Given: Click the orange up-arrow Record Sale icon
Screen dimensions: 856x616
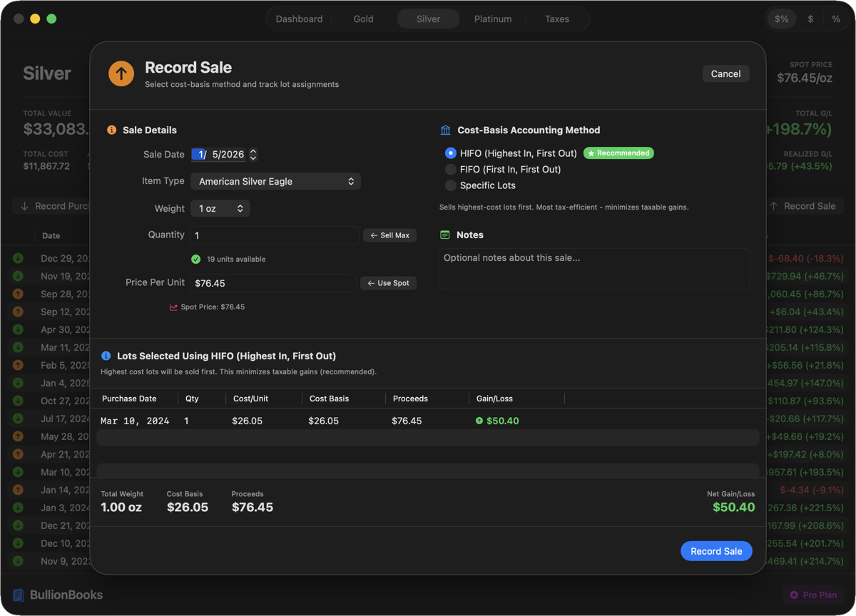Looking at the screenshot, I should [121, 73].
